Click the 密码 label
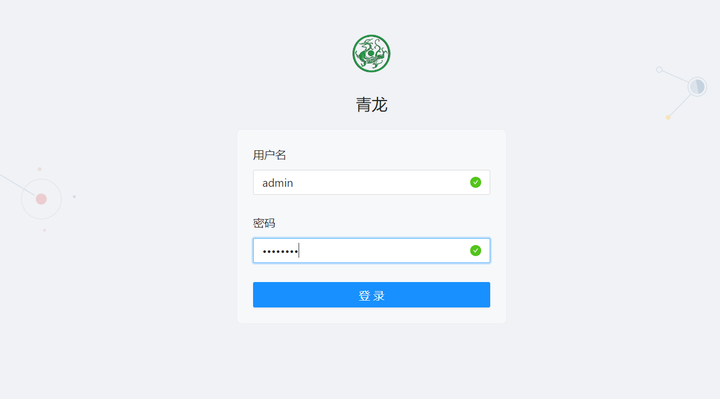The width and height of the screenshot is (720, 399). 264,223
